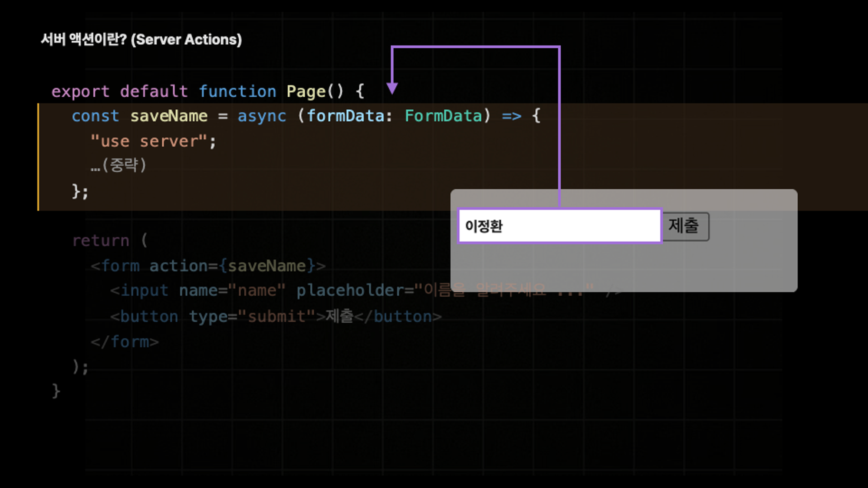Click the export keyword
Image resolution: width=868 pixels, height=488 pixels.
[x=80, y=92]
